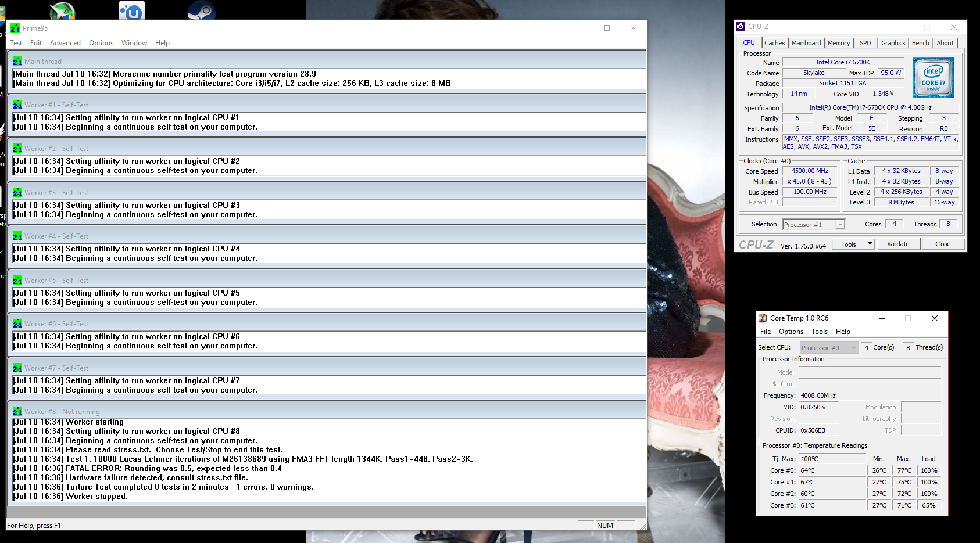Click the Core #0 temperature reading 64°C
Screen dimensions: 980x543
click(x=832, y=470)
